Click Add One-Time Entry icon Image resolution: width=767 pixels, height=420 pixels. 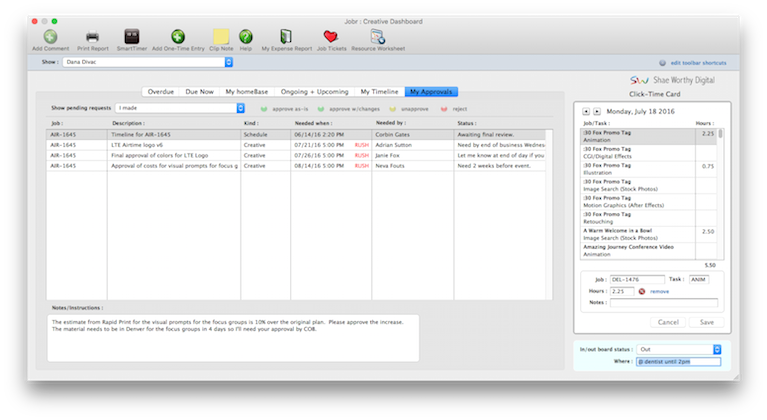[x=177, y=37]
